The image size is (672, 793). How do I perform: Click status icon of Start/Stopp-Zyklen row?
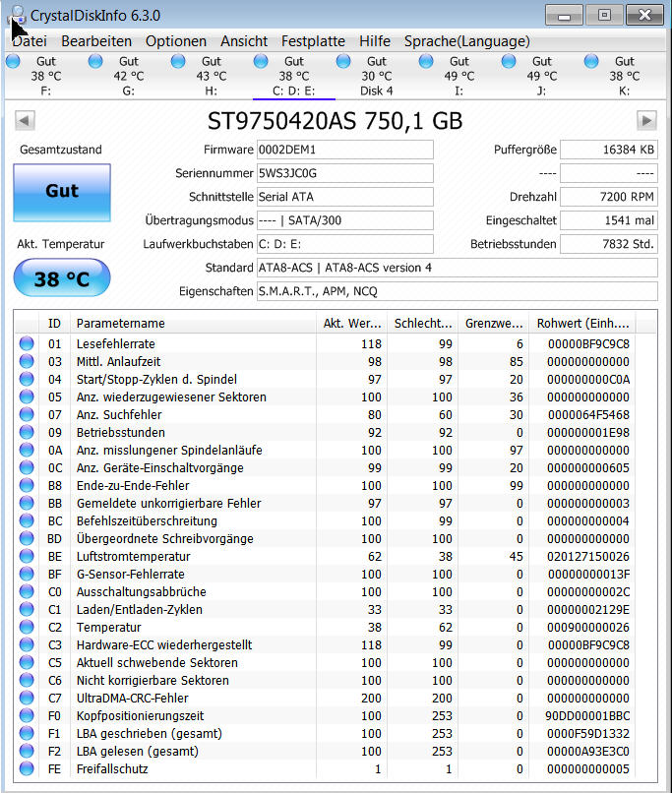click(27, 379)
